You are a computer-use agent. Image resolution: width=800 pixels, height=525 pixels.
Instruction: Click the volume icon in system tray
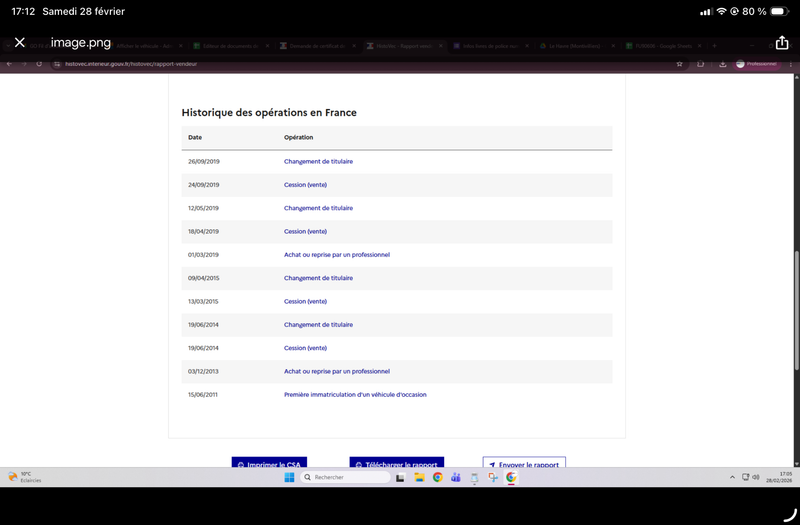756,477
